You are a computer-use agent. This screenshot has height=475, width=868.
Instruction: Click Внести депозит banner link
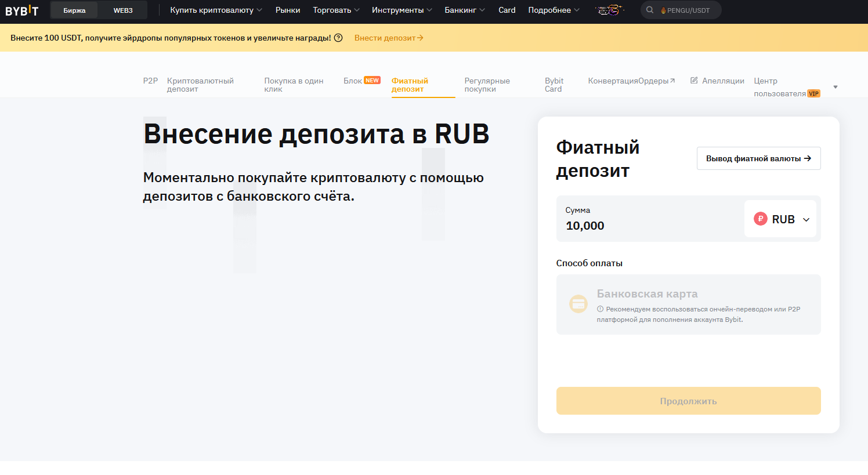pyautogui.click(x=389, y=38)
